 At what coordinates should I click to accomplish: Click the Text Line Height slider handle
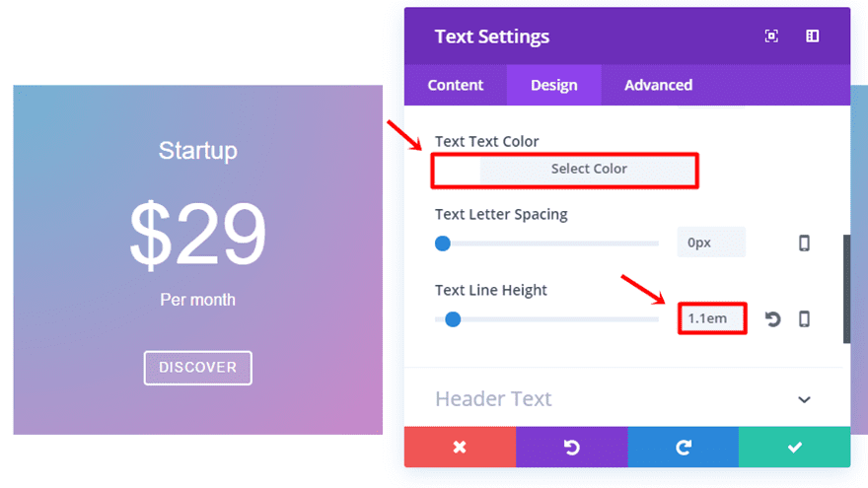click(453, 318)
